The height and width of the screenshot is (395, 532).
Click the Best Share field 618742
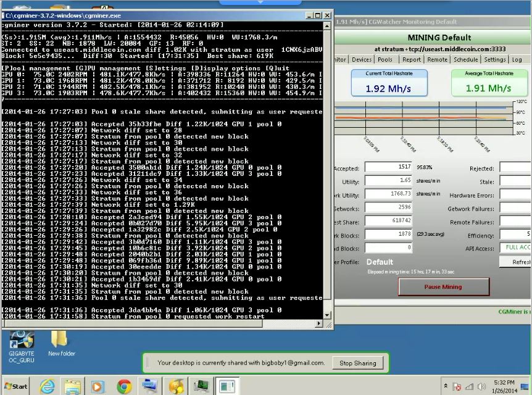(388, 220)
